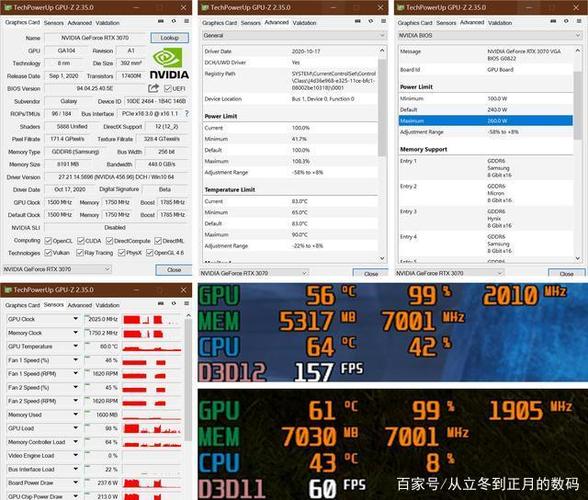The height and width of the screenshot is (500, 588).
Task: Click the Memory Used sensor dropdown arrow
Action: click(75, 414)
